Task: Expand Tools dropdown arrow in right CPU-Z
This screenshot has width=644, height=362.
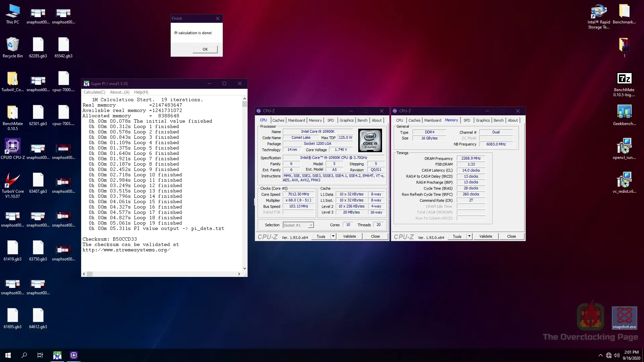Action: [x=469, y=236]
